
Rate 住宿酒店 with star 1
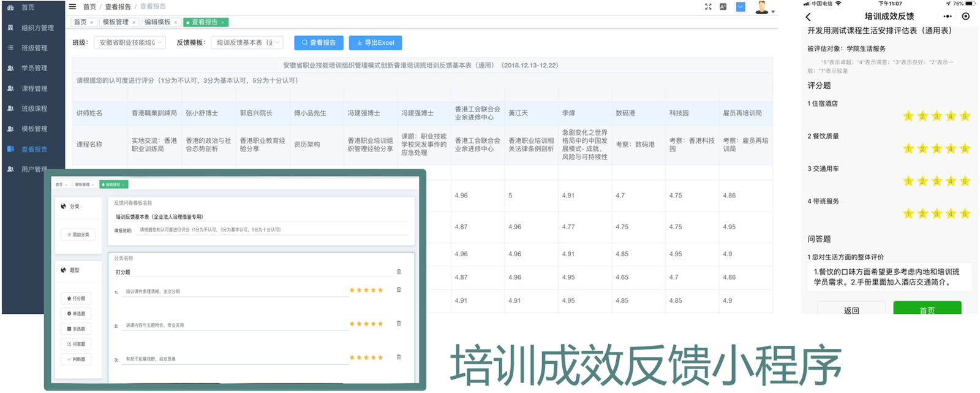tap(909, 116)
